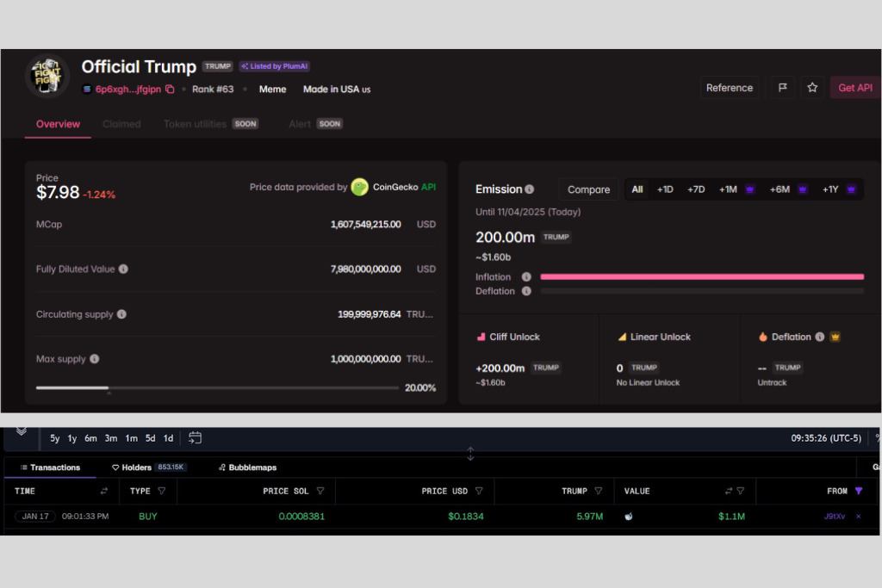Select the All emission range
The height and width of the screenshot is (588, 882).
(x=637, y=189)
